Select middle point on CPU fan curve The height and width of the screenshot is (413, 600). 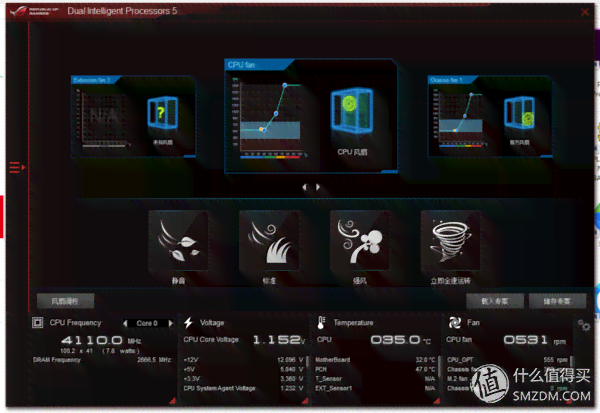tap(276, 114)
